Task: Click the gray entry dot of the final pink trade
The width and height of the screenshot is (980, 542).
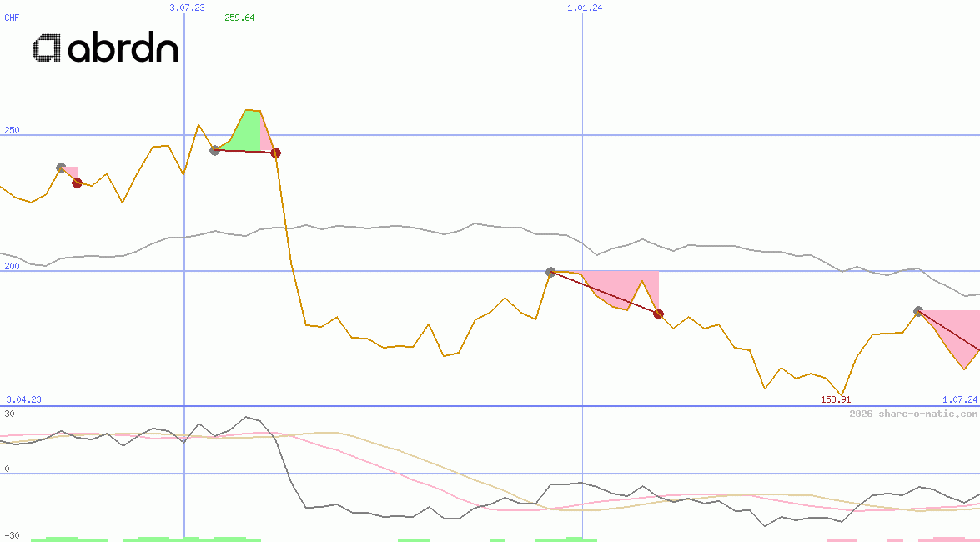Action: tap(918, 311)
